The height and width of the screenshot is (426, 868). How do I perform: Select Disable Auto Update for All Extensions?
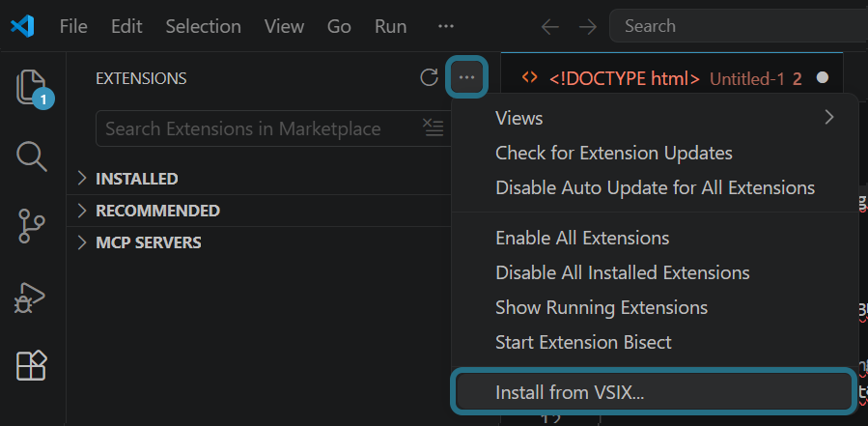655,187
